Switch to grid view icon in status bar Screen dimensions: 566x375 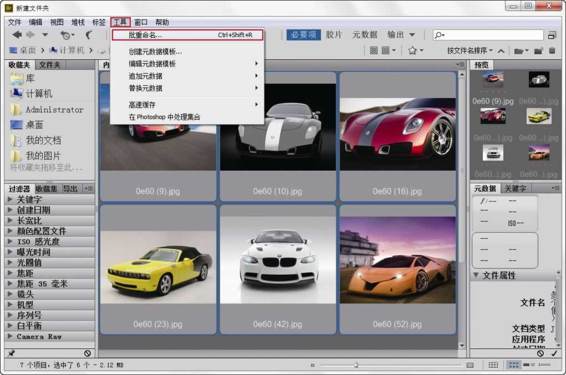(x=493, y=365)
